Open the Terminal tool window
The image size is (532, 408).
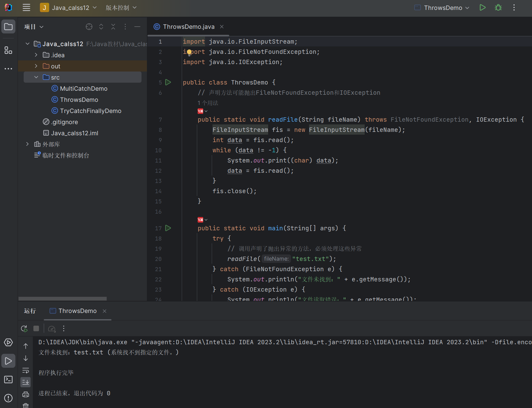(8, 380)
